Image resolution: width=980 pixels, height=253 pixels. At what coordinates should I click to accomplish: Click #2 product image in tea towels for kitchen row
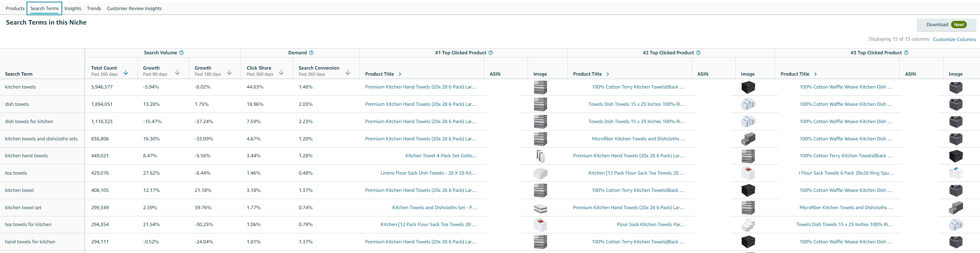pos(748,225)
